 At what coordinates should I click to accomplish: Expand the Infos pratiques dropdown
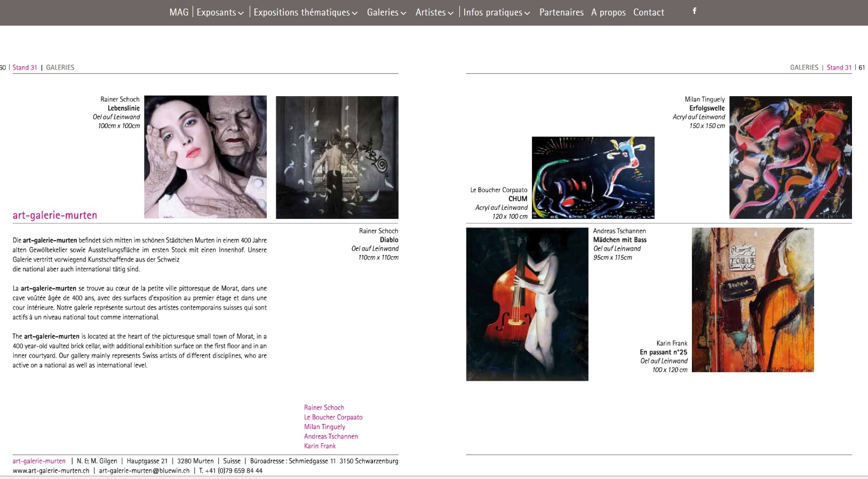[x=496, y=12]
